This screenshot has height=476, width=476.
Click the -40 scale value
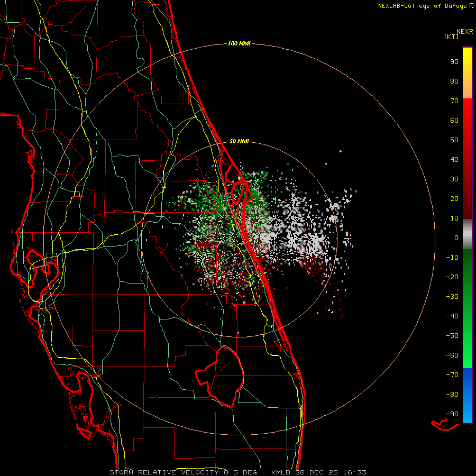pos(452,316)
